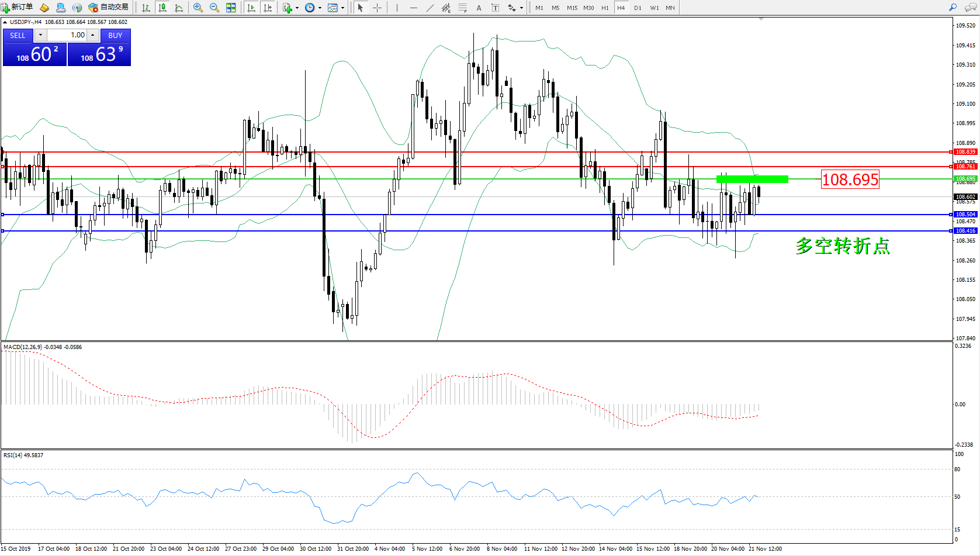Toggle chart shift to the end

coord(268,8)
